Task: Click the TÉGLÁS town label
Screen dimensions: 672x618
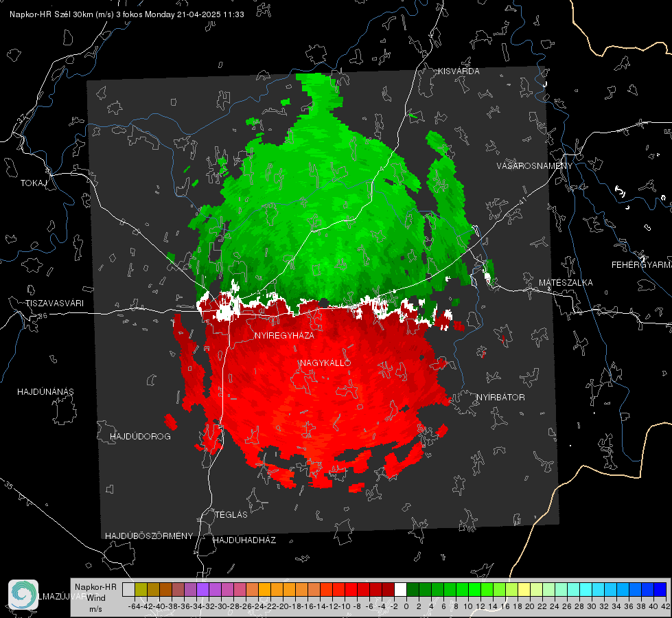Action: (231, 514)
